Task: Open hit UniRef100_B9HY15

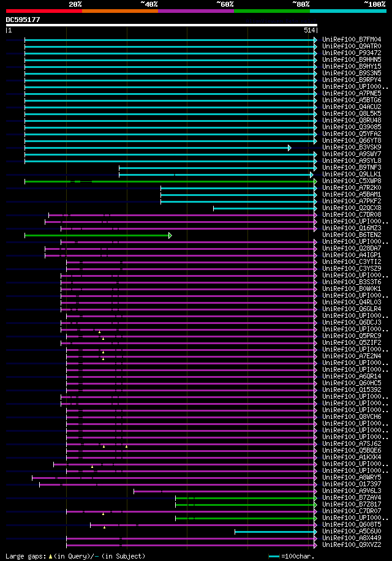Action: click(x=352, y=67)
